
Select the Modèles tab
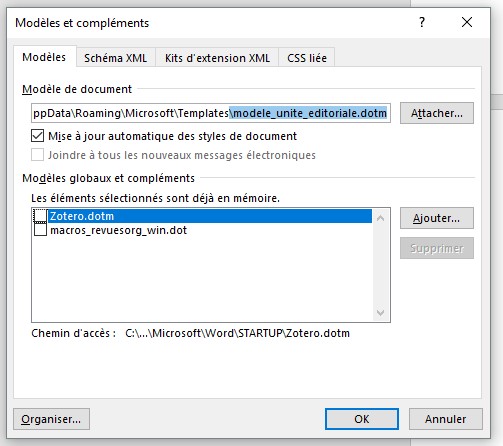point(44,57)
